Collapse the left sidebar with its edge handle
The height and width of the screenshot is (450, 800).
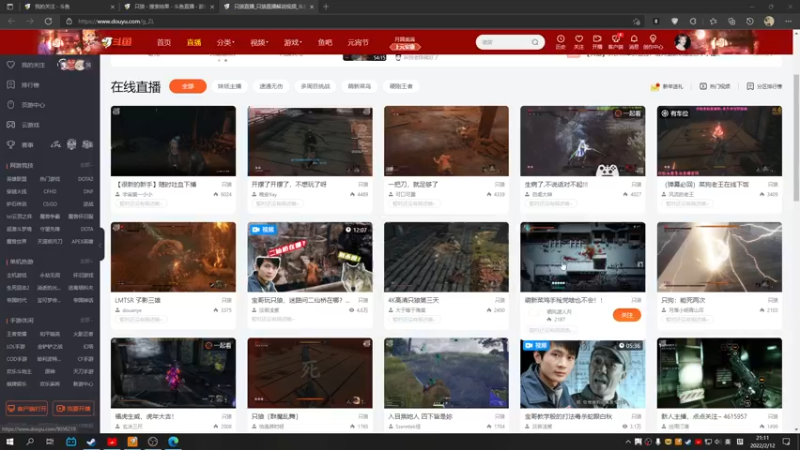101,244
